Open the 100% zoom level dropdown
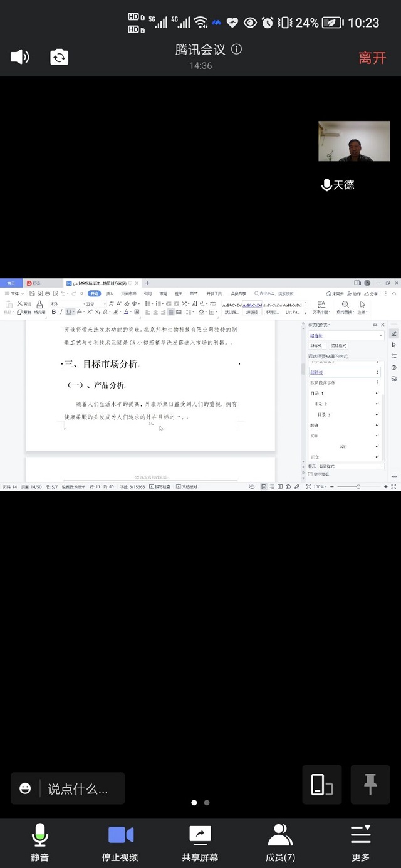 tap(320, 486)
